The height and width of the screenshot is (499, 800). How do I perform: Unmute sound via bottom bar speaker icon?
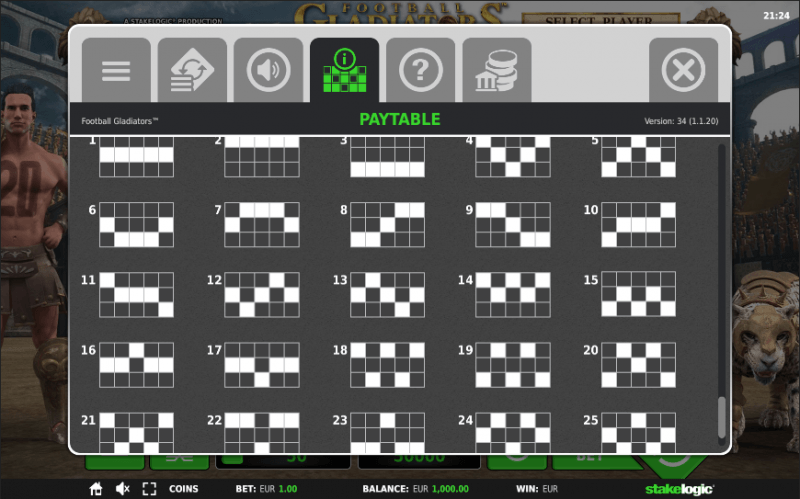122,489
